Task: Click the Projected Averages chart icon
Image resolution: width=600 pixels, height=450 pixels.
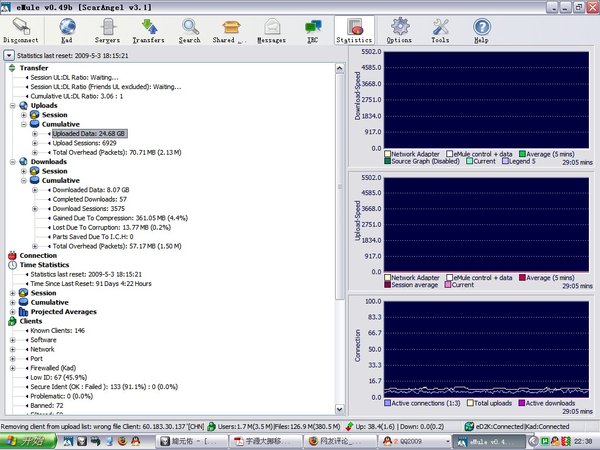Action: click(x=23, y=311)
